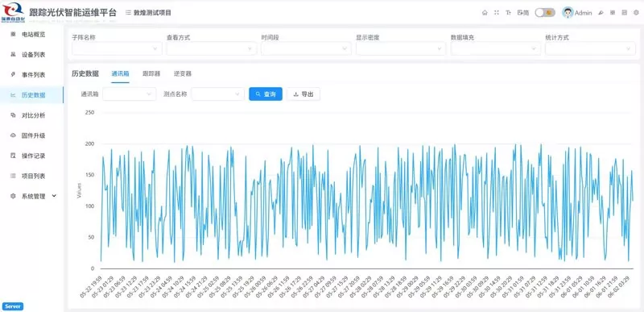
Task: Click the 历史数据 panel heading
Action: (85, 73)
